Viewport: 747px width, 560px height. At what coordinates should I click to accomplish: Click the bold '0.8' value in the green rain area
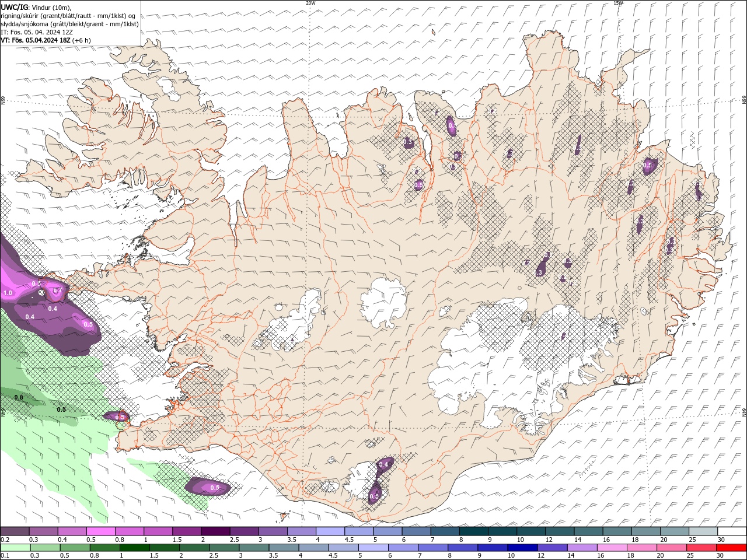[19, 398]
